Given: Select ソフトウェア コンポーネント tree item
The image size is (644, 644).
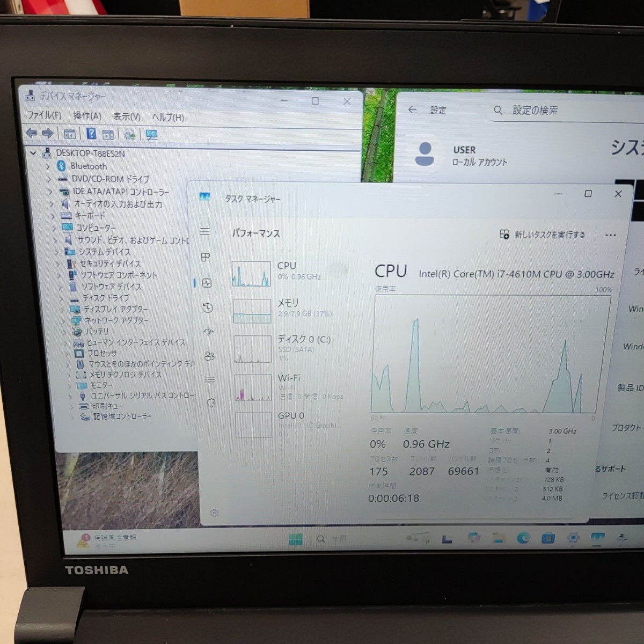Looking at the screenshot, I should coord(119,275).
